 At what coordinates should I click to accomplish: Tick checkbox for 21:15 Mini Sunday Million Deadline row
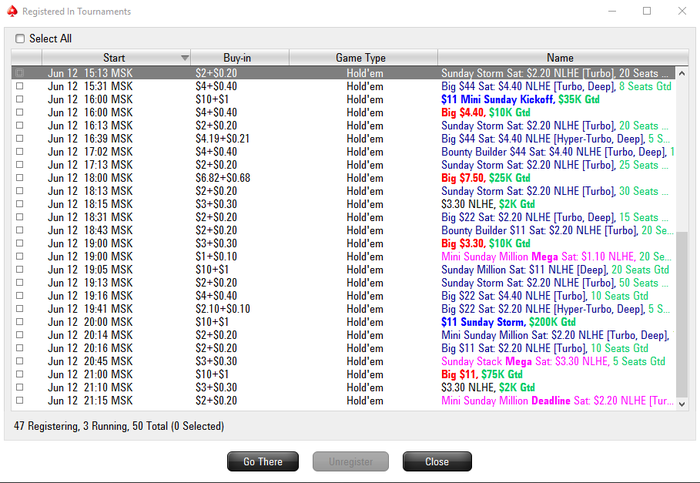[20, 400]
